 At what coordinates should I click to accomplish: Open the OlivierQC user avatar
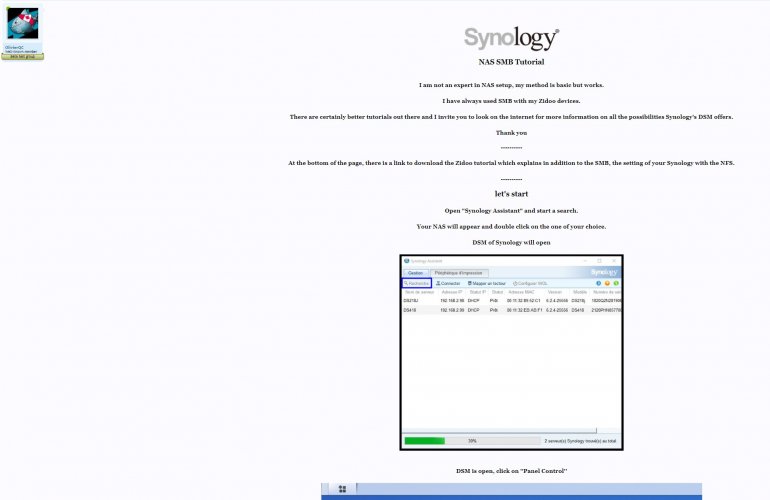(x=22, y=24)
